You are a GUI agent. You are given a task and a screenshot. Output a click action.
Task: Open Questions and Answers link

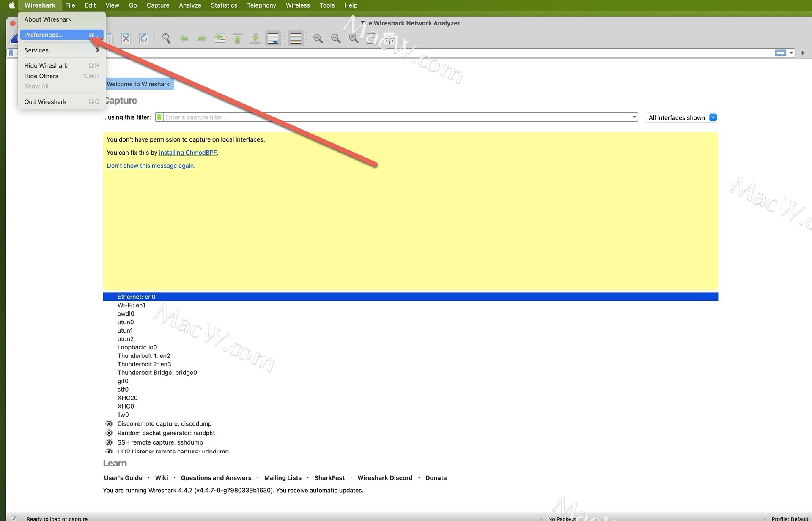pos(216,478)
